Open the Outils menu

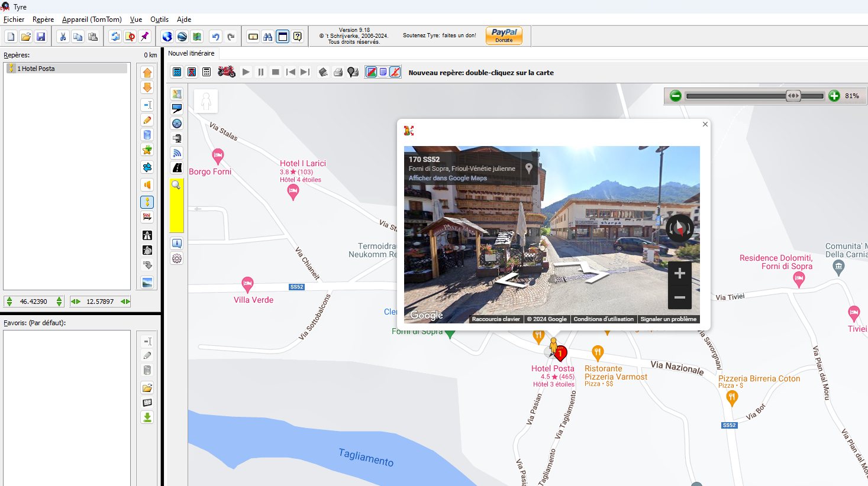159,20
